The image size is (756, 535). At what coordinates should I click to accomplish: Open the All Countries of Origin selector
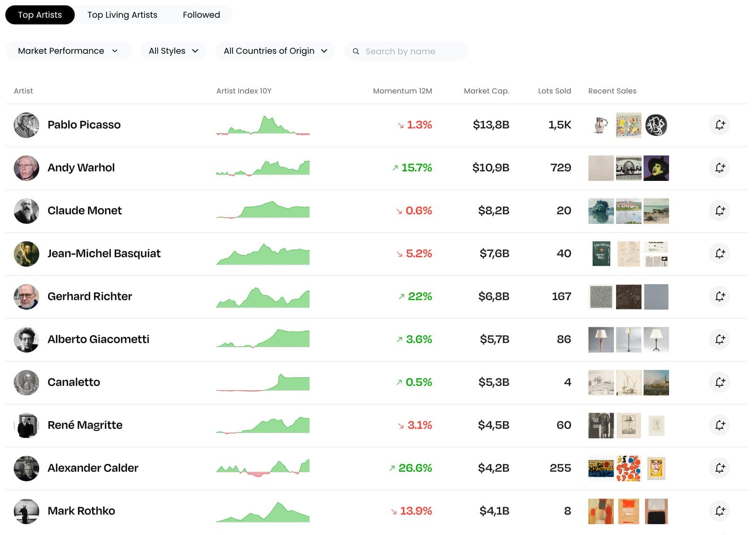pos(275,51)
